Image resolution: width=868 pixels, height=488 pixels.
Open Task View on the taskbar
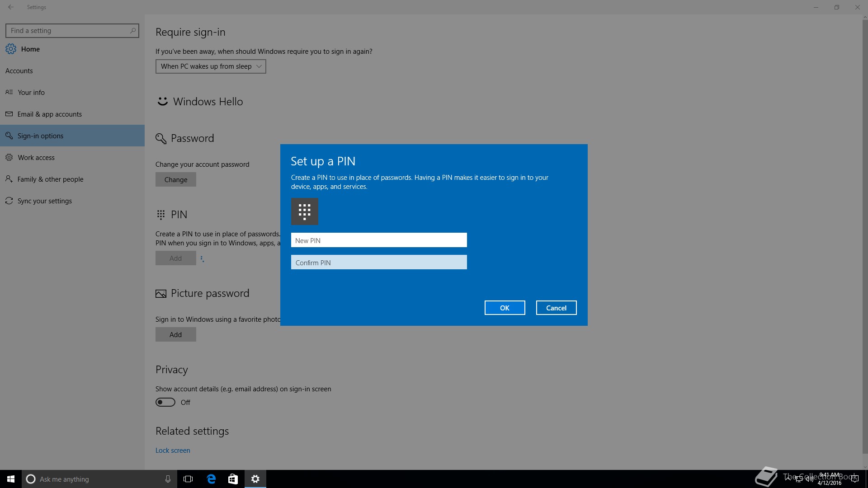[188, 479]
